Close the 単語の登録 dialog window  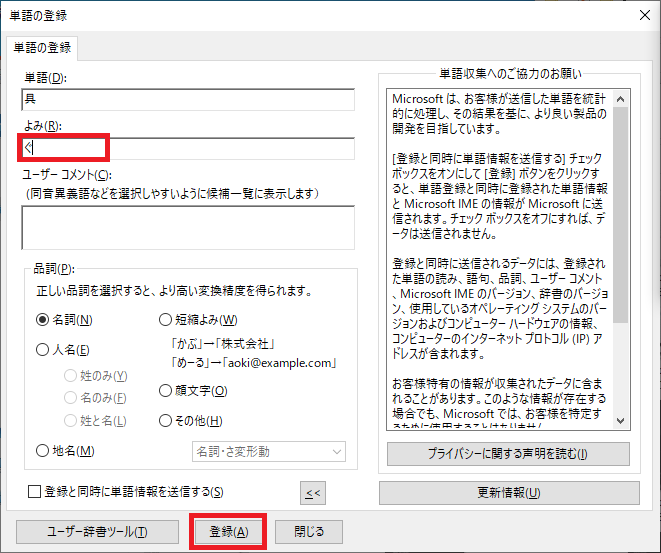tap(645, 15)
